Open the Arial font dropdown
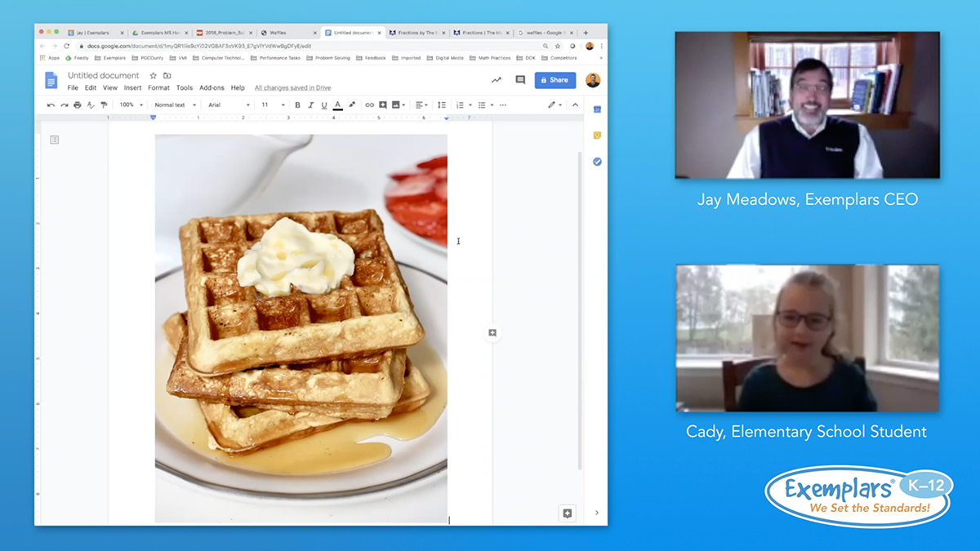 pyautogui.click(x=228, y=105)
